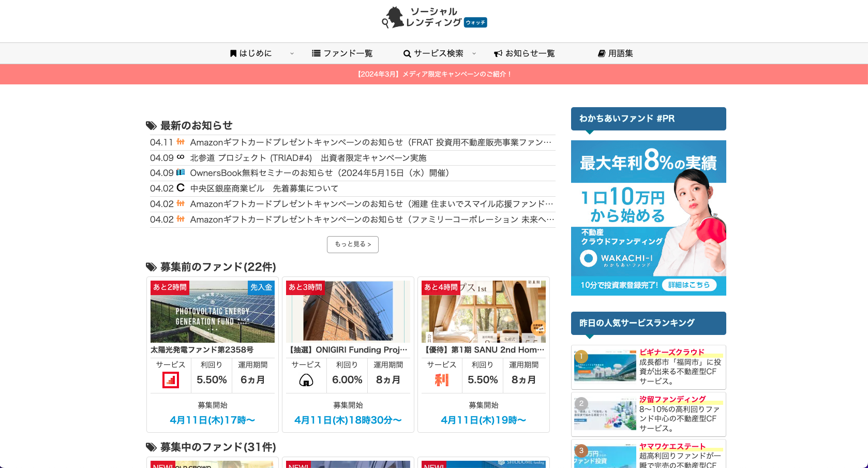This screenshot has width=868, height=468.
Task: Click the bookmark icon beside はじめに
Action: coord(233,53)
